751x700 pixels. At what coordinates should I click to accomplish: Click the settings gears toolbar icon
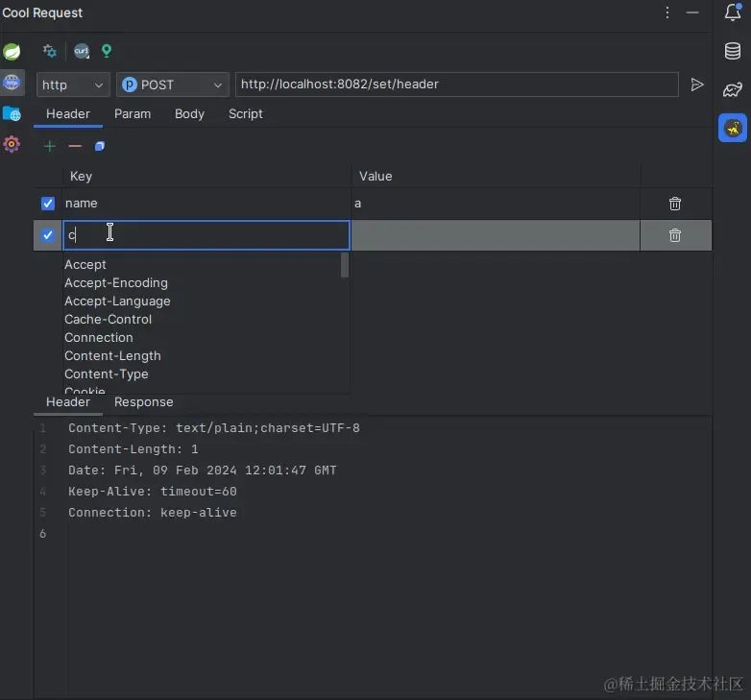[x=49, y=50]
